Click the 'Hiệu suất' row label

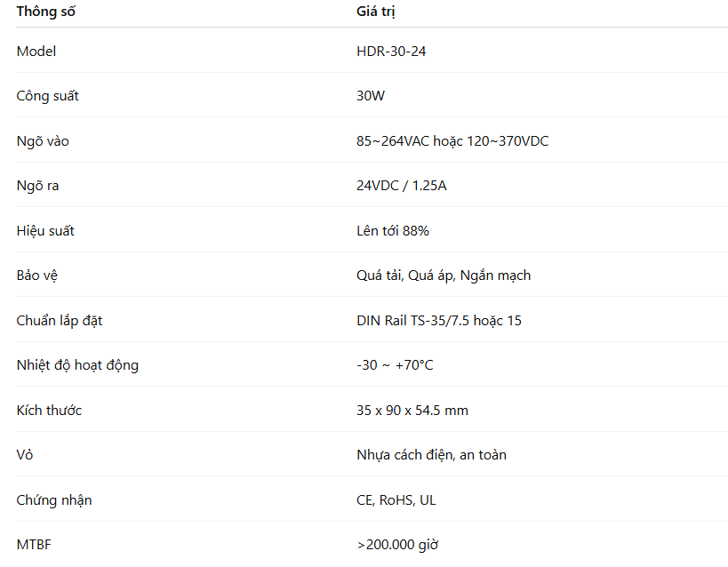click(45, 231)
